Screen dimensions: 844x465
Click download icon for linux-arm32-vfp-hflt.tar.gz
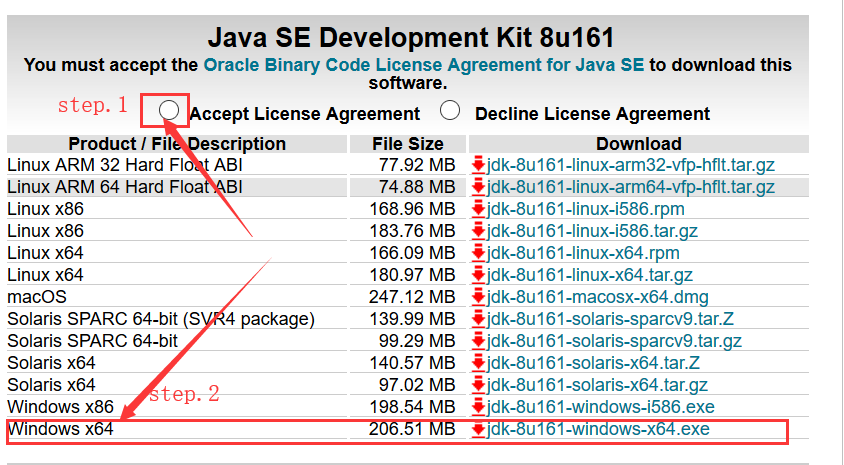(478, 164)
